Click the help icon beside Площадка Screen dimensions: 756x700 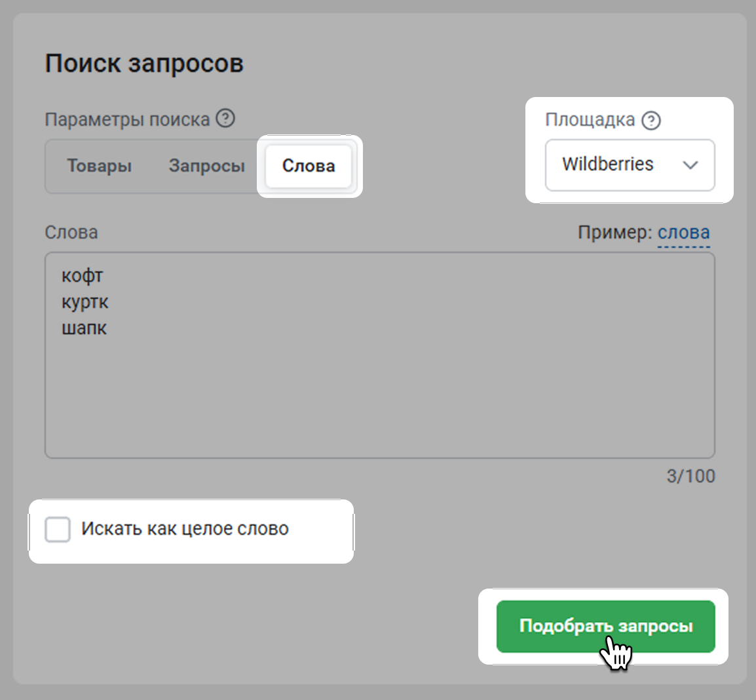pyautogui.click(x=651, y=121)
